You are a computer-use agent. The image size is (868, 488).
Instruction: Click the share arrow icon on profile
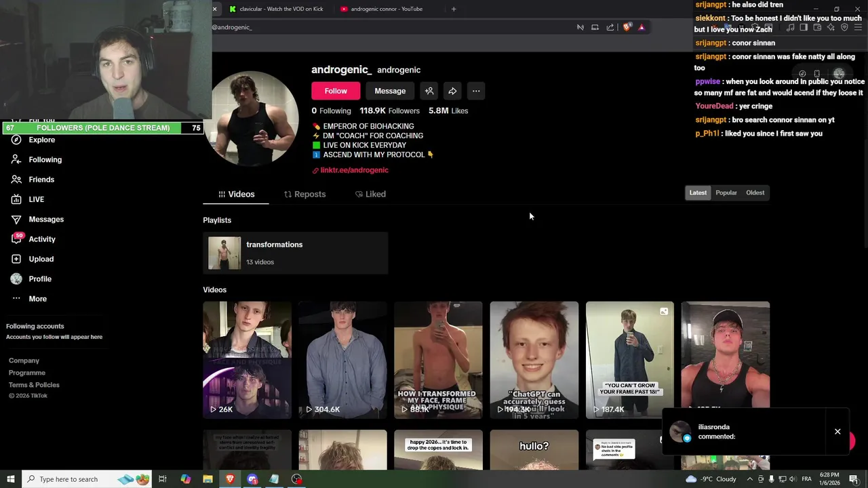pyautogui.click(x=452, y=91)
